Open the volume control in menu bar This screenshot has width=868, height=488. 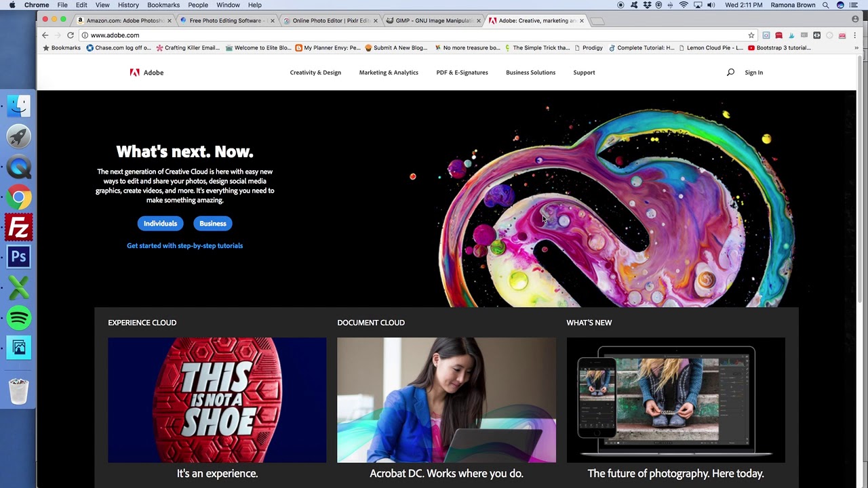click(x=711, y=5)
